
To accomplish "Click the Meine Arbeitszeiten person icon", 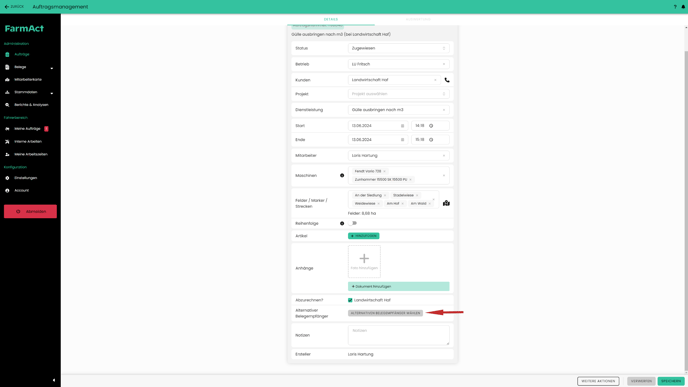I will (x=7, y=154).
